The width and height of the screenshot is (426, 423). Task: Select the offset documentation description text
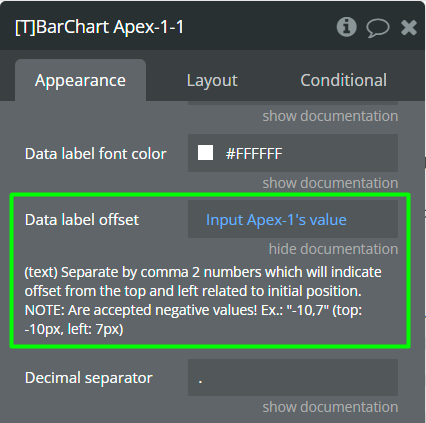click(x=203, y=301)
